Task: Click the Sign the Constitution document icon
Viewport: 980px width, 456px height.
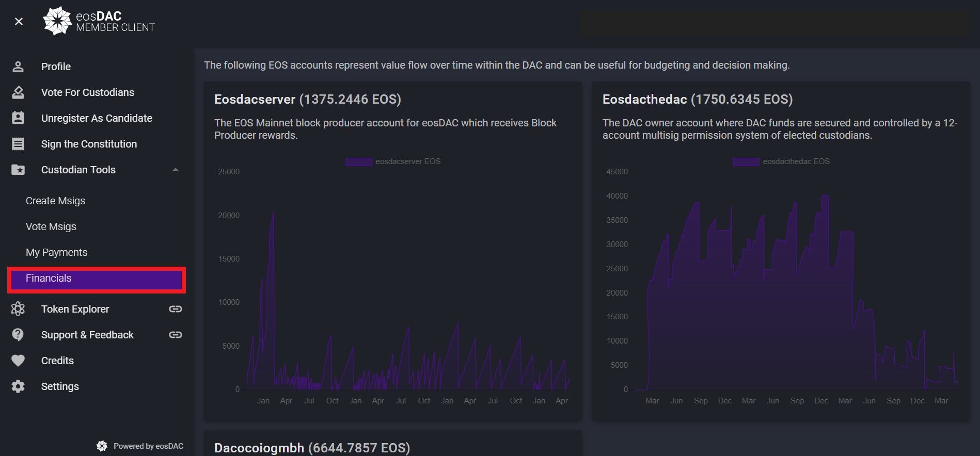Action: coord(18,144)
